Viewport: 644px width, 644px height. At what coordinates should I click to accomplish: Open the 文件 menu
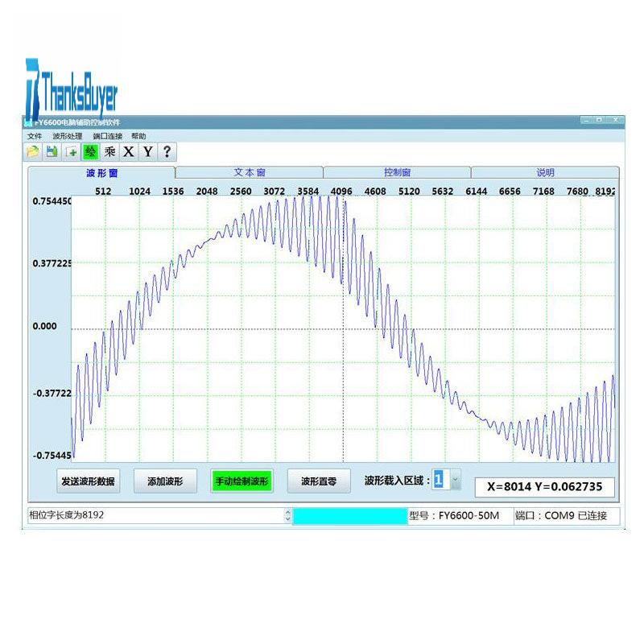coord(35,136)
